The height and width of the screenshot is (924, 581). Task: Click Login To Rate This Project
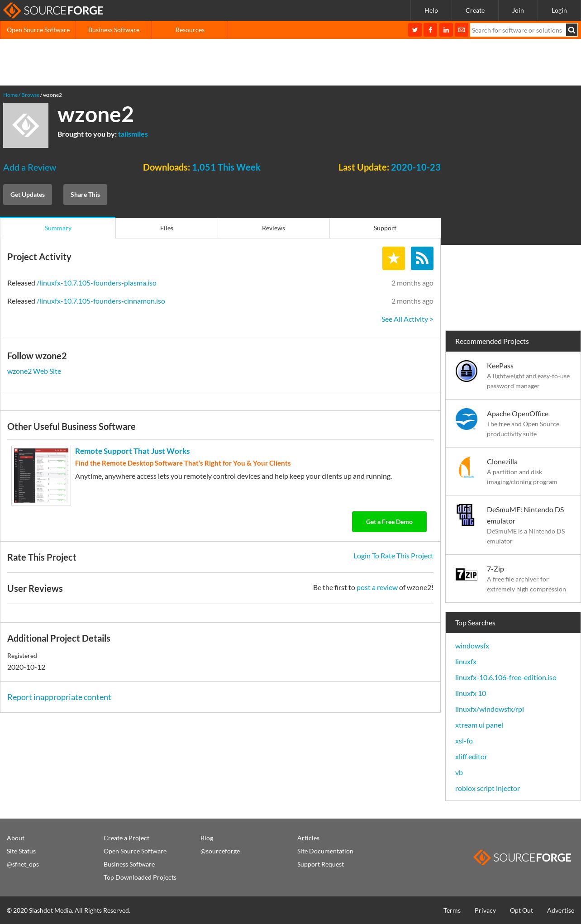(393, 556)
